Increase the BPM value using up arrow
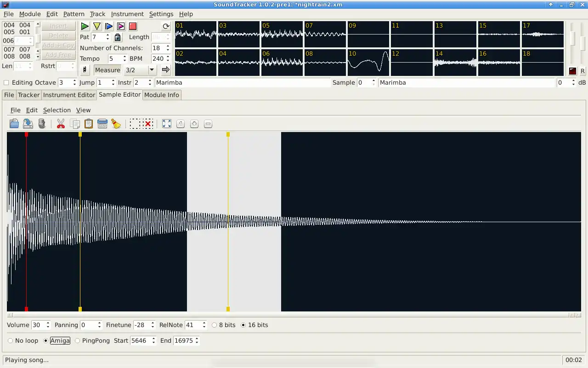Screen dimensions: 588x368 [168, 57]
